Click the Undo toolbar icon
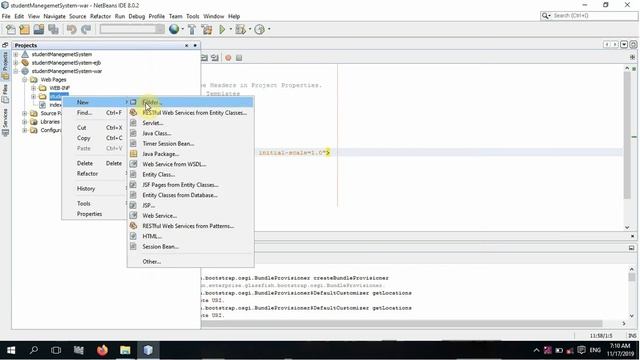The width and height of the screenshot is (640, 360). (x=71, y=29)
